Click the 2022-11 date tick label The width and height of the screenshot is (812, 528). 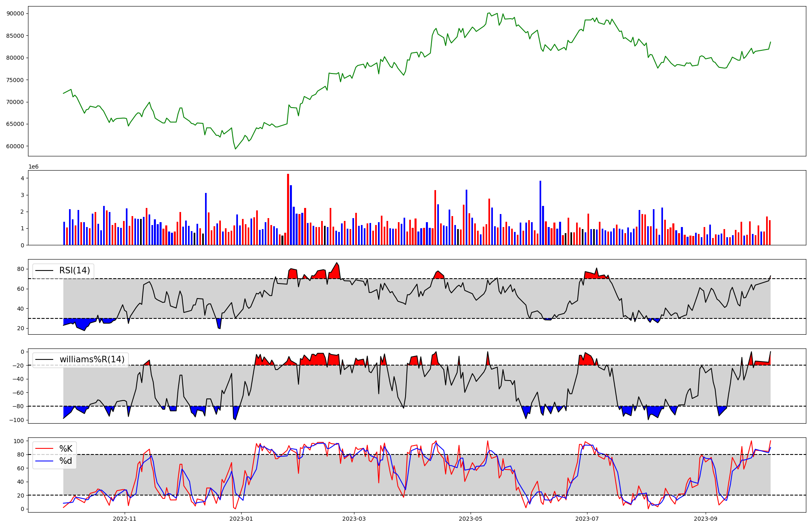[125, 519]
